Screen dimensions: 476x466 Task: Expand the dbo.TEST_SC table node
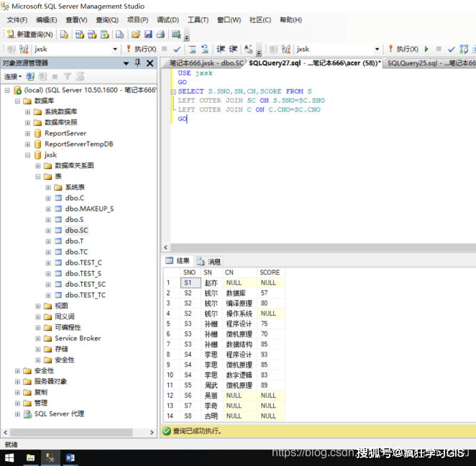[48, 284]
